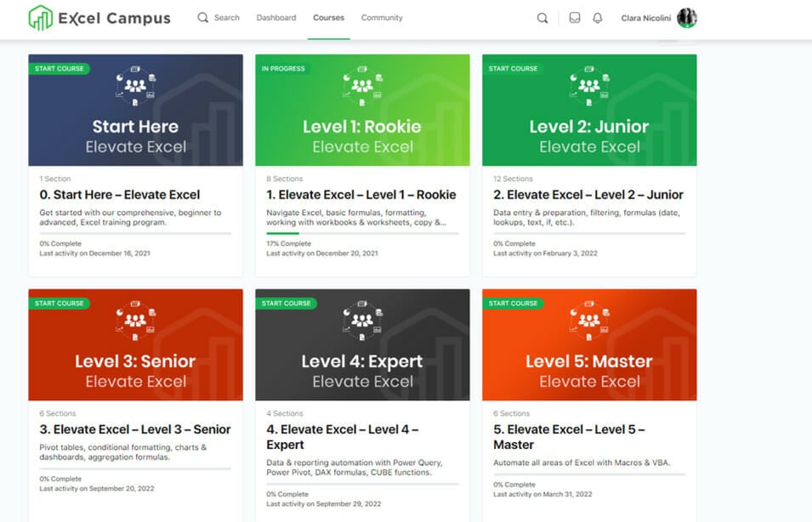Open the Community menu item

(x=382, y=18)
